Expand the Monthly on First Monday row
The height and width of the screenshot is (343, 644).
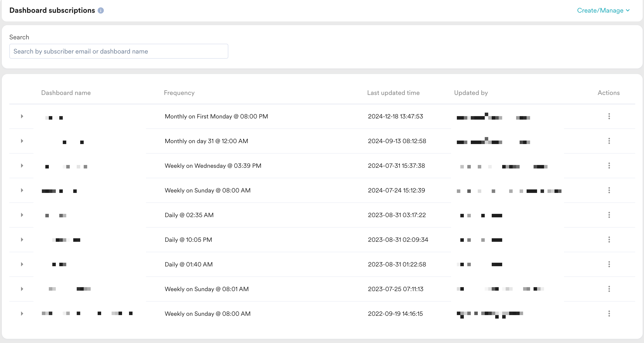tap(22, 116)
